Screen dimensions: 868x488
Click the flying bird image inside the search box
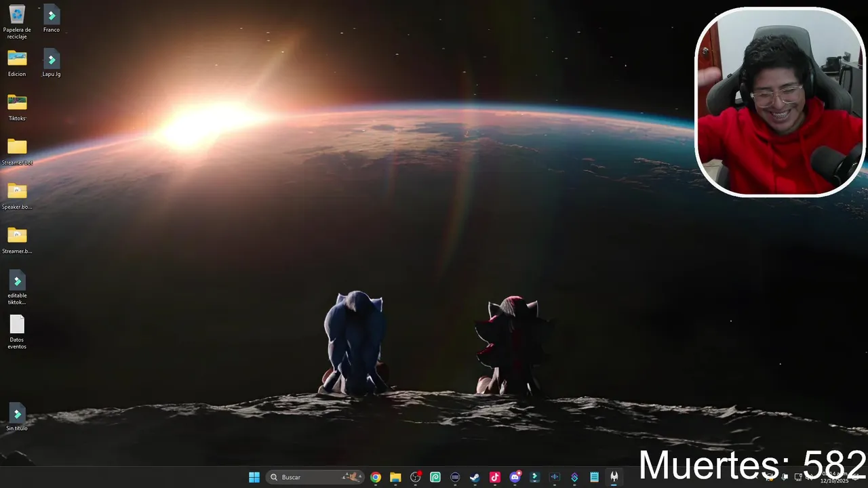pos(352,477)
